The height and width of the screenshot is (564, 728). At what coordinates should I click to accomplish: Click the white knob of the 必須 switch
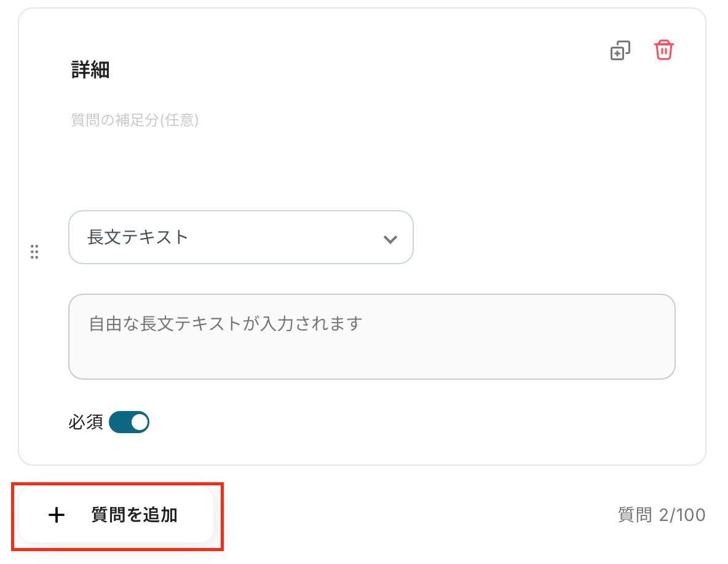click(140, 422)
